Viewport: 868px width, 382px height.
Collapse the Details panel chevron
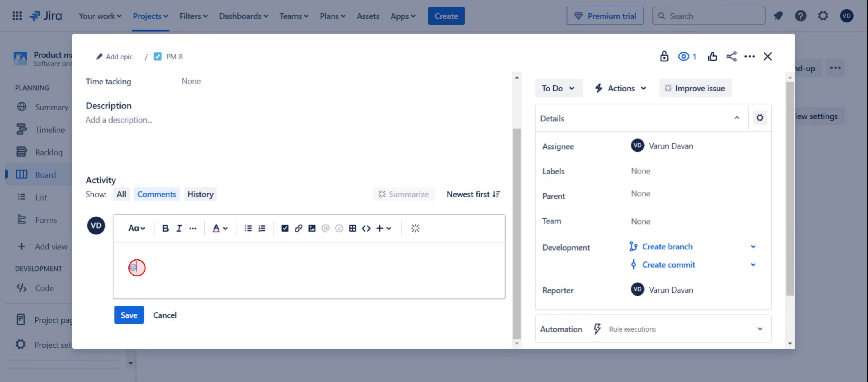tap(737, 118)
